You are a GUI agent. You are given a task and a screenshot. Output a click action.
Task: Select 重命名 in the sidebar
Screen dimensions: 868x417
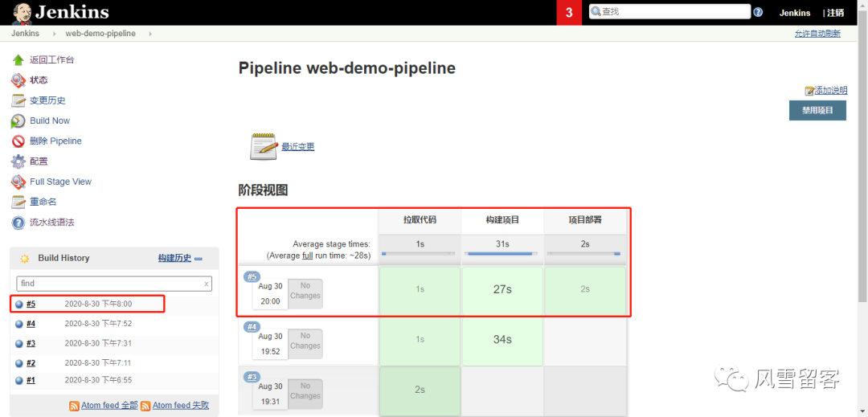[x=43, y=202]
